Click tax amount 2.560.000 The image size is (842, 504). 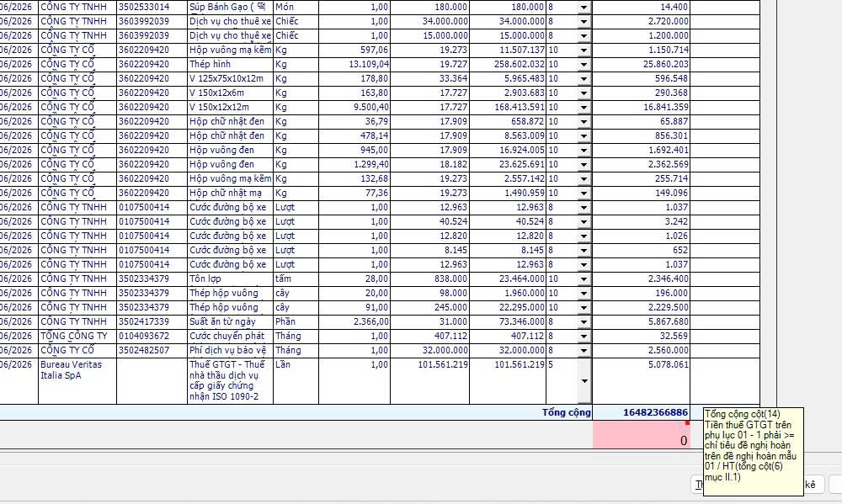[x=641, y=351]
